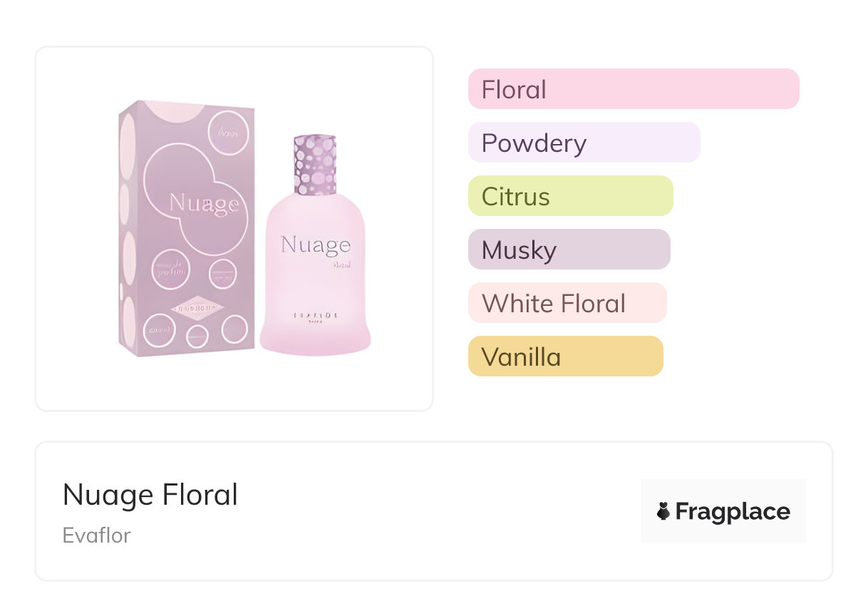
Task: Click the bottom-right circle on the box
Action: [234, 329]
